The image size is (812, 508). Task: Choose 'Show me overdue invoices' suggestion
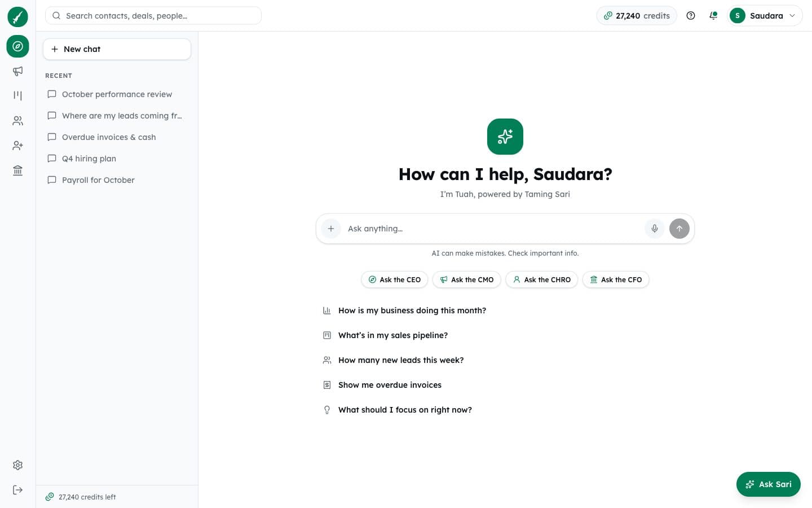point(390,385)
